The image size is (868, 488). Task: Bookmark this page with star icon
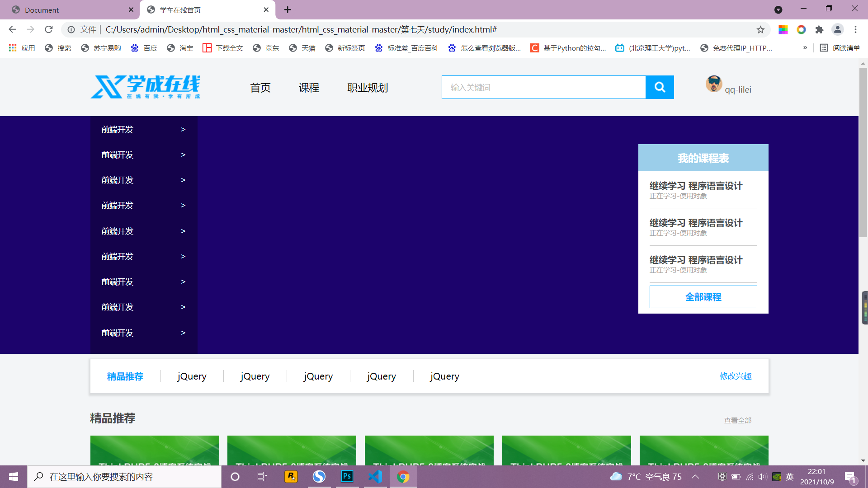[760, 30]
